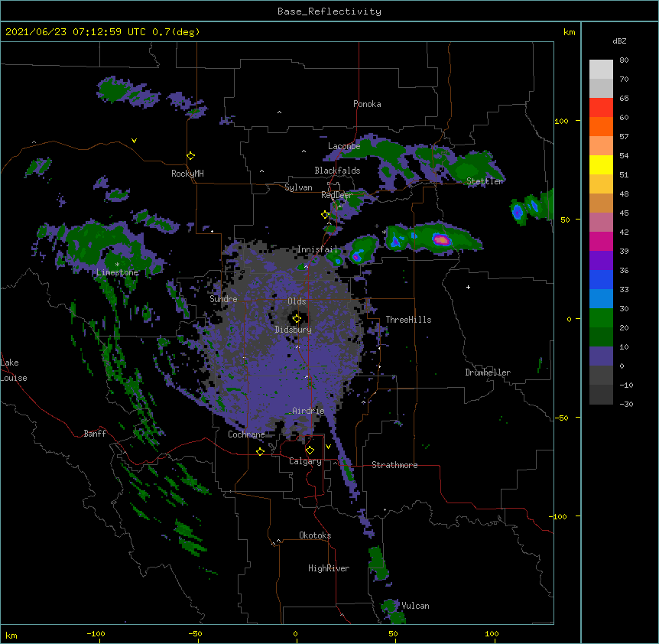This screenshot has width=659, height=644.
Task: Pick the dark orange 60–57 dBZ swatch
Action: point(601,127)
